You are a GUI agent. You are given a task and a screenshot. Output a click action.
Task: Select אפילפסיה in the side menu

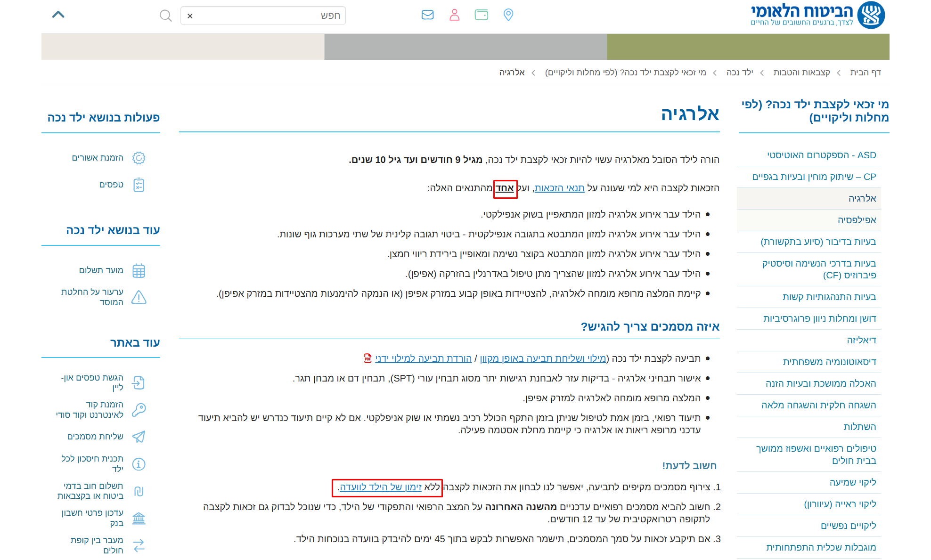pos(857,220)
